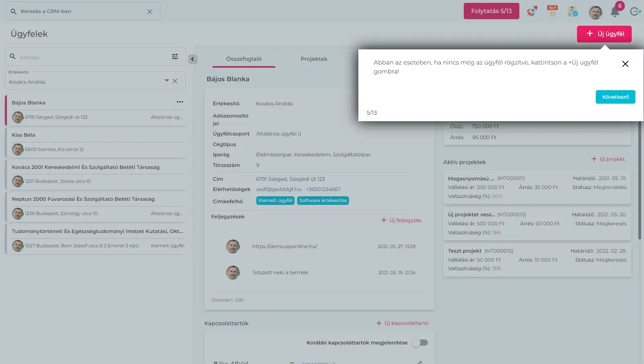
Task: Click the Következő button
Action: (615, 97)
